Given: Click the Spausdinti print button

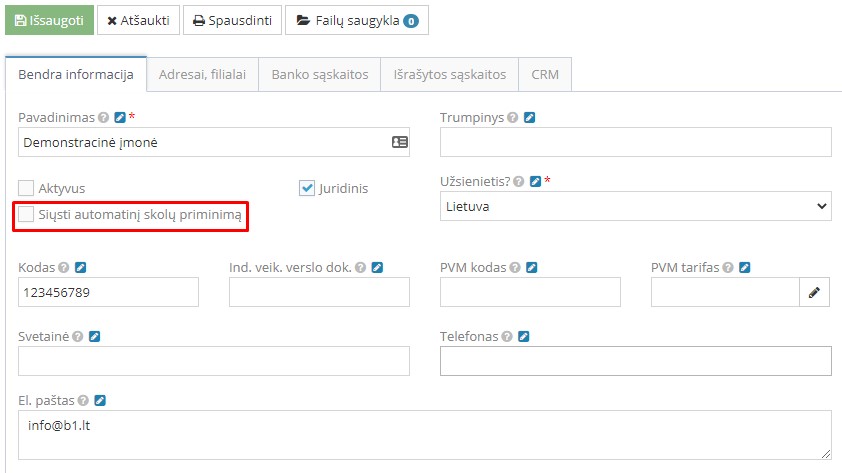Looking at the screenshot, I should 232,20.
